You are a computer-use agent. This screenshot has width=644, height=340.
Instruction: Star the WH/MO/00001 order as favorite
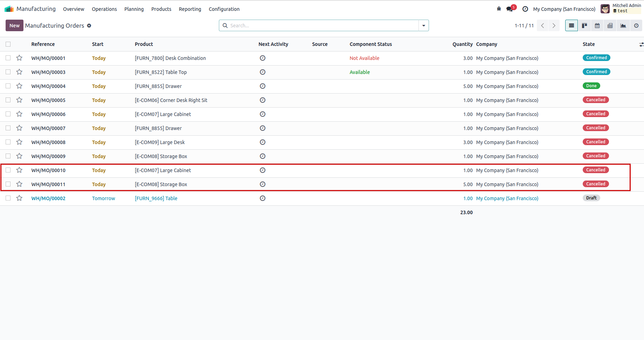[x=19, y=58]
